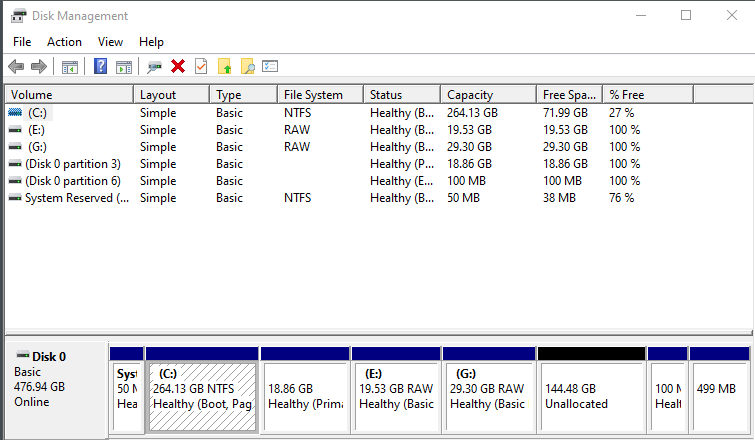
Task: Sort by the Layout column header
Action: pos(172,95)
